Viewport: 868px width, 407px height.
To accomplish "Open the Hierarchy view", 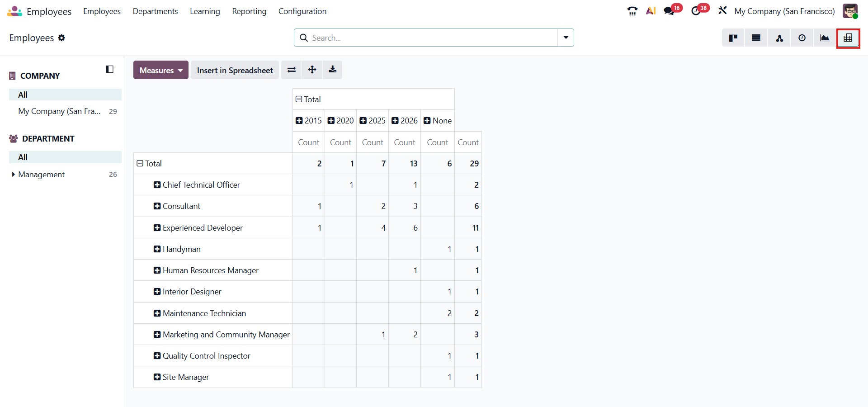I will [x=779, y=38].
